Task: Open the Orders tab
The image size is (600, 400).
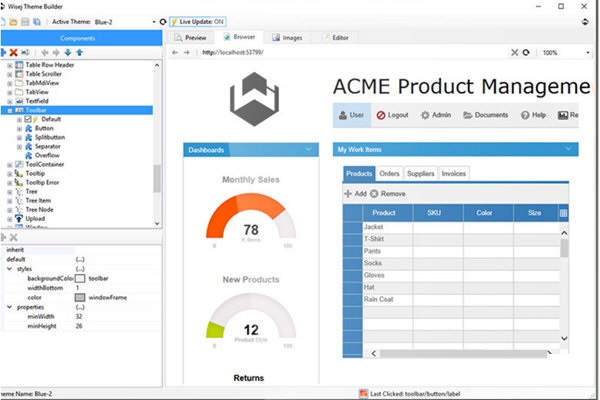Action: tap(389, 174)
